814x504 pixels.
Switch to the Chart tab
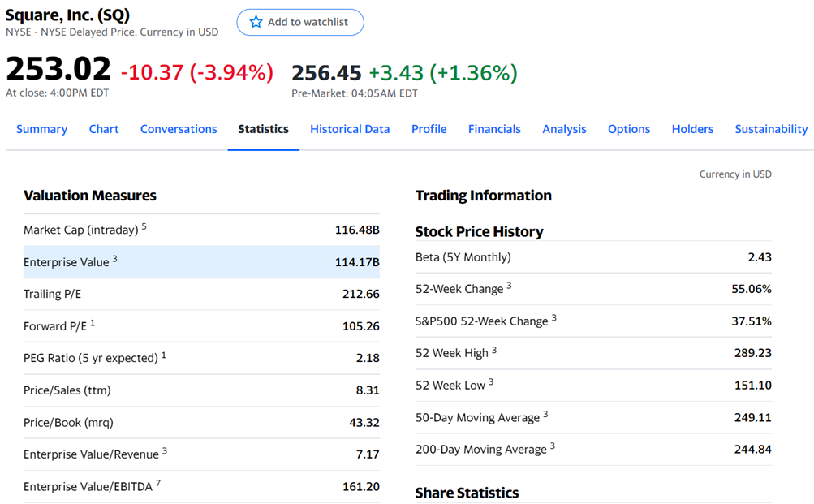pos(104,129)
